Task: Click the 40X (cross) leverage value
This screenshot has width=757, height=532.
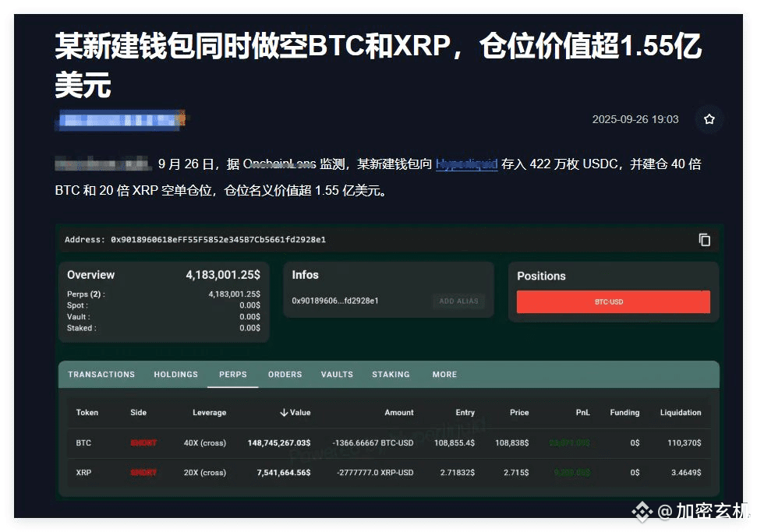Action: click(205, 442)
